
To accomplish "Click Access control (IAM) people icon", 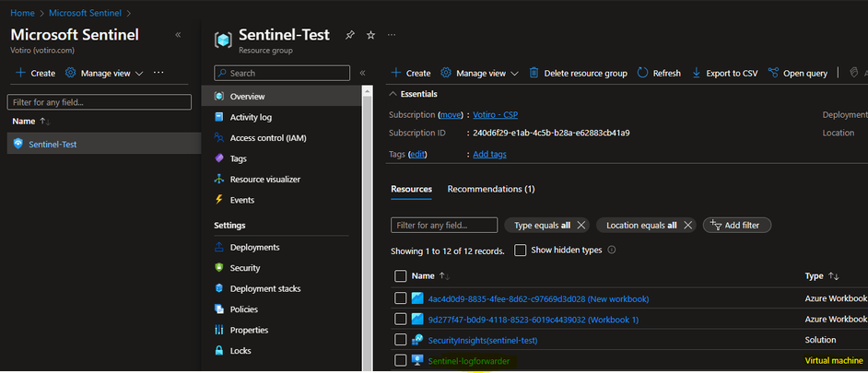I will coord(219,138).
